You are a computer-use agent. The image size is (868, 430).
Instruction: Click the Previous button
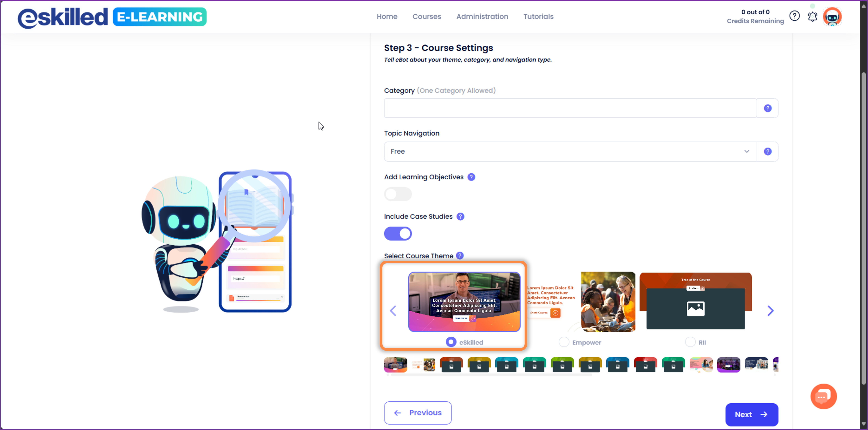418,413
